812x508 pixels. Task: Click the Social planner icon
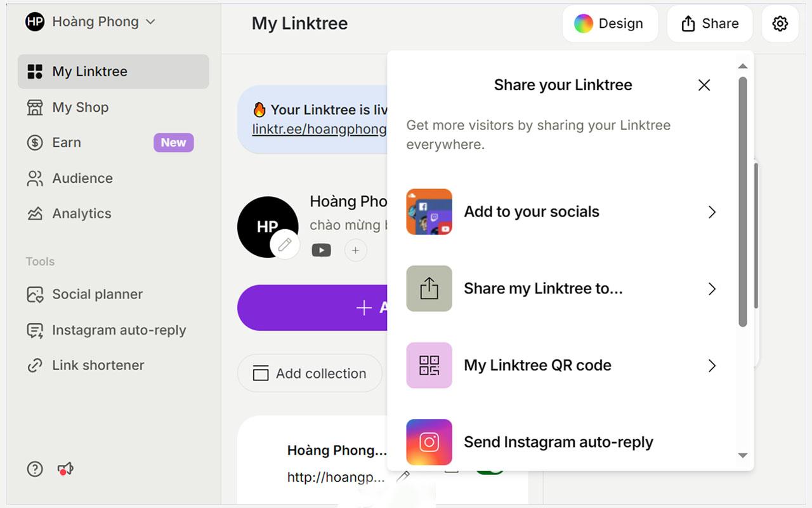pos(35,295)
